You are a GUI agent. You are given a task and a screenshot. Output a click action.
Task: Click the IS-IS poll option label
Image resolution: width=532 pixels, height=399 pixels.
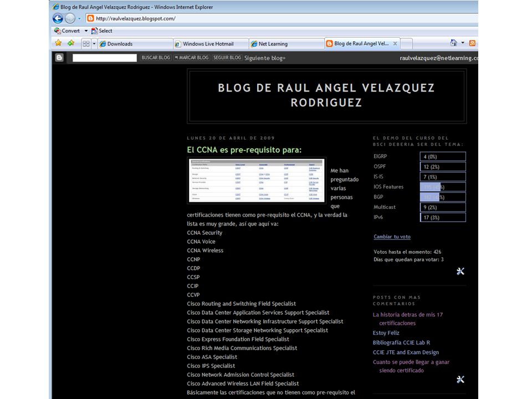[378, 177]
